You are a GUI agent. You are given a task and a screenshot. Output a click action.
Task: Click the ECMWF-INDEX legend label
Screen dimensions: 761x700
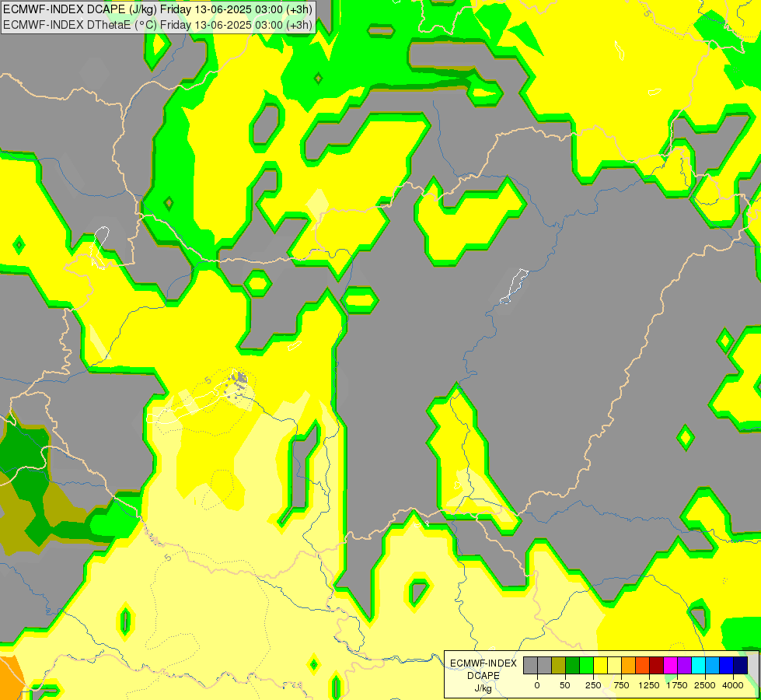[483, 663]
